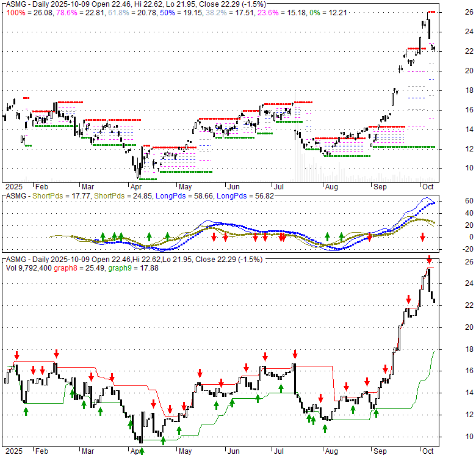476x455 pixels.
Task: Click the 60 tick on oscillator axis
Action: pos(469,201)
